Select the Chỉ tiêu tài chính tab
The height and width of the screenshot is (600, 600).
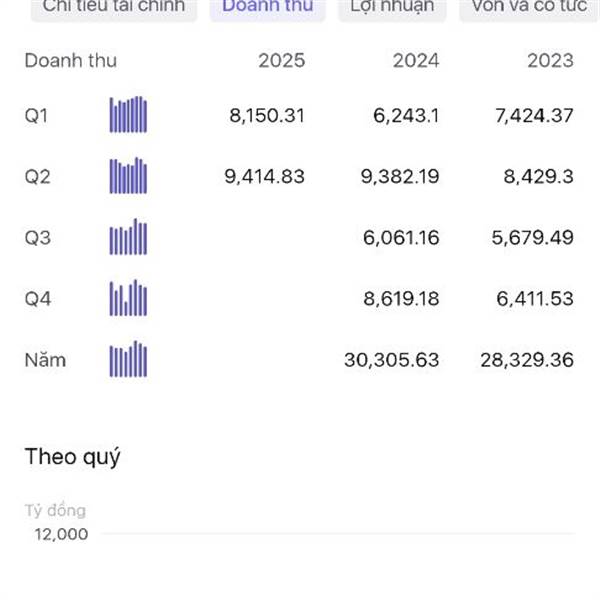[x=113, y=8]
